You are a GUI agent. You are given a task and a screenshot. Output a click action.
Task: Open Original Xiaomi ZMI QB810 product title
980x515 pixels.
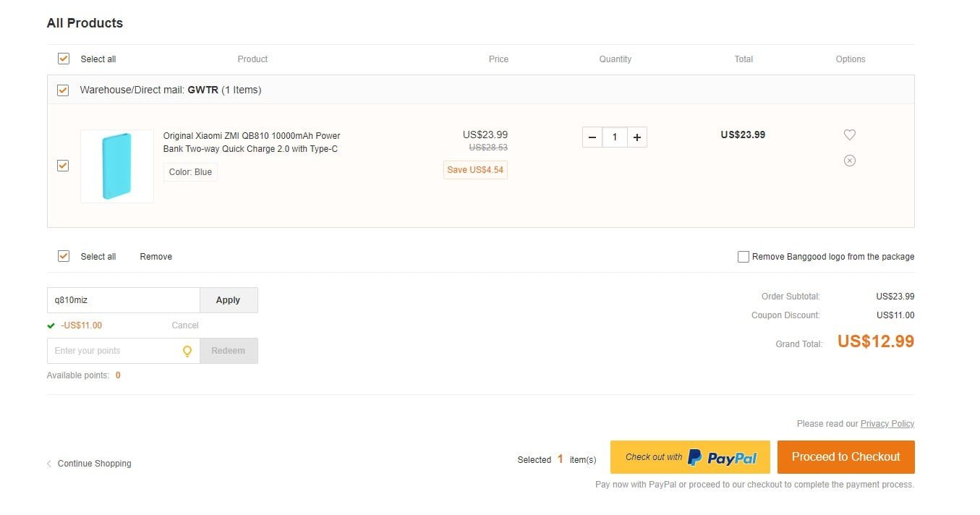click(x=252, y=142)
